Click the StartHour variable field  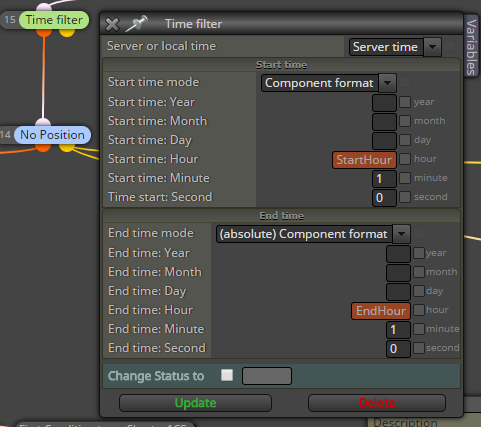click(364, 160)
